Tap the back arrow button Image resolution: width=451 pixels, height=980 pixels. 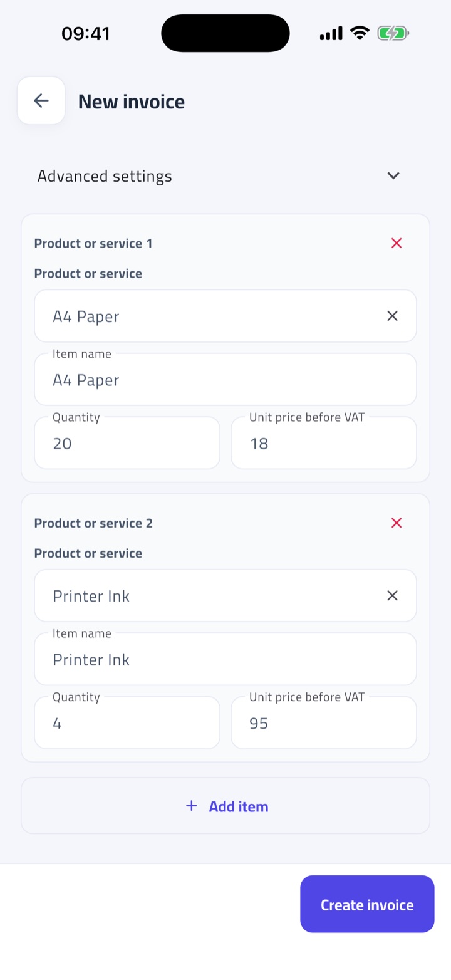coord(41,101)
